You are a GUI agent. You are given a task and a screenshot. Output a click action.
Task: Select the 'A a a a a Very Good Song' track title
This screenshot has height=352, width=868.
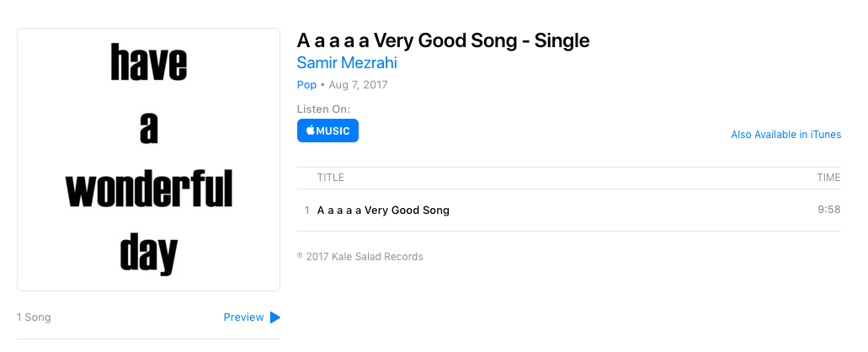[383, 211]
